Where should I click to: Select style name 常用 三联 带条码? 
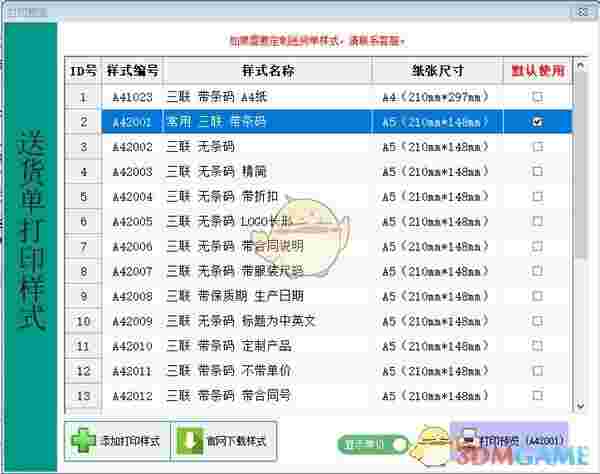[x=216, y=122]
